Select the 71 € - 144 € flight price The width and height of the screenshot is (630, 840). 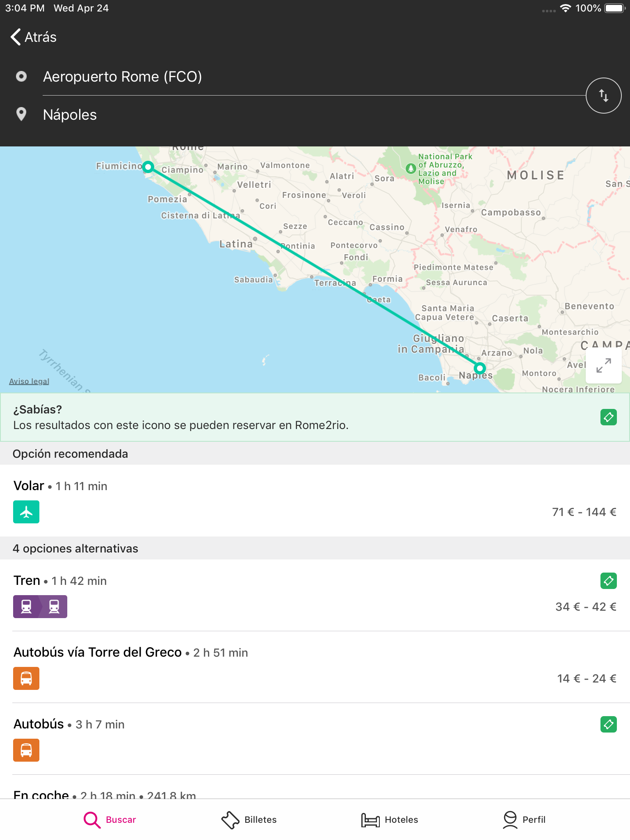pyautogui.click(x=584, y=512)
